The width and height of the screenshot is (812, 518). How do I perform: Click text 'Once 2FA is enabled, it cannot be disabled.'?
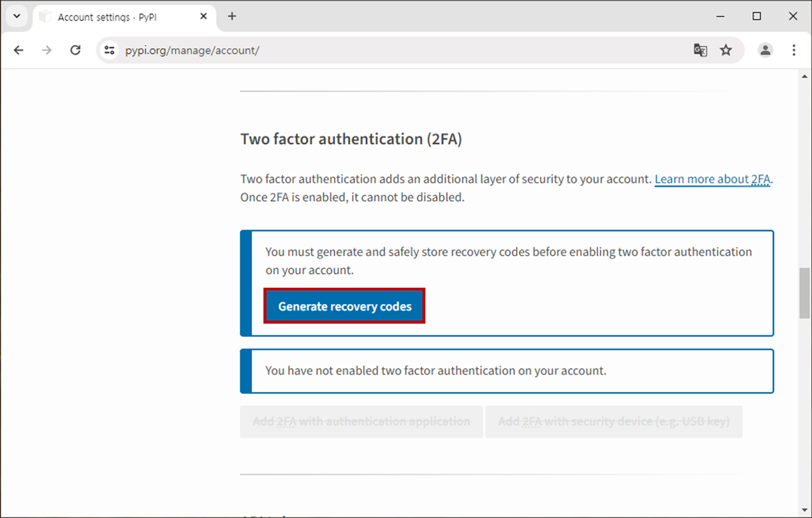(352, 197)
